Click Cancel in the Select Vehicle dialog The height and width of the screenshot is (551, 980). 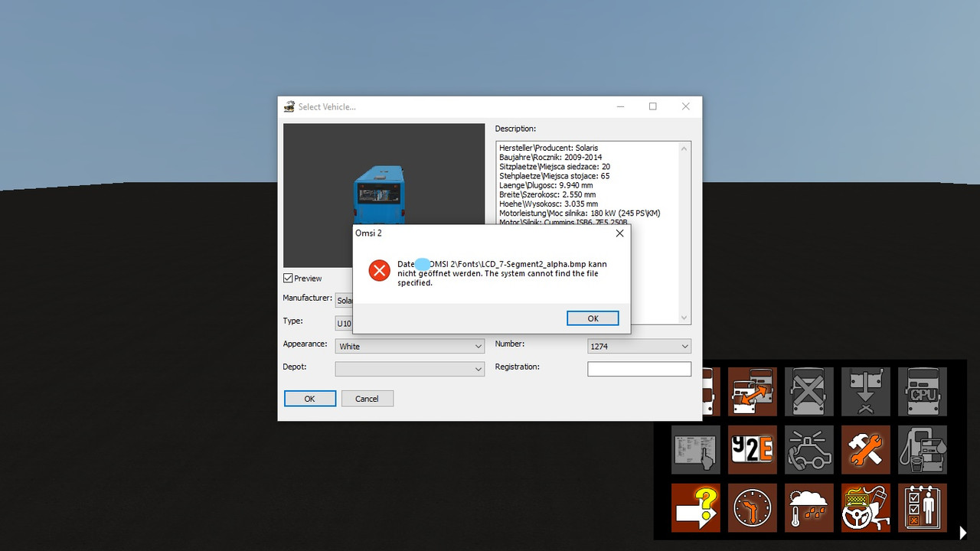click(x=367, y=398)
